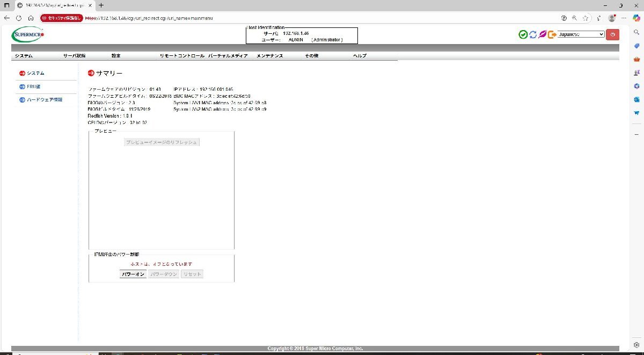Screen dimensions: 644x355
Task: Open the サーバ状態 menu
Action: pyautogui.click(x=75, y=56)
